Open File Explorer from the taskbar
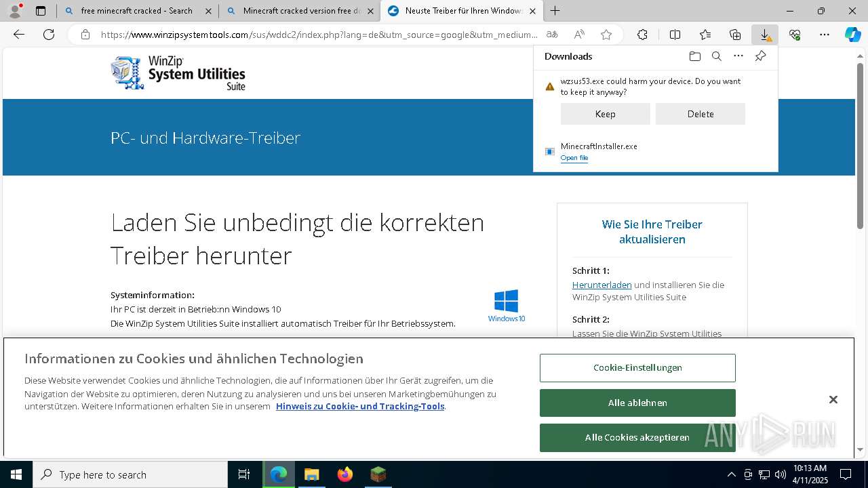 311,474
